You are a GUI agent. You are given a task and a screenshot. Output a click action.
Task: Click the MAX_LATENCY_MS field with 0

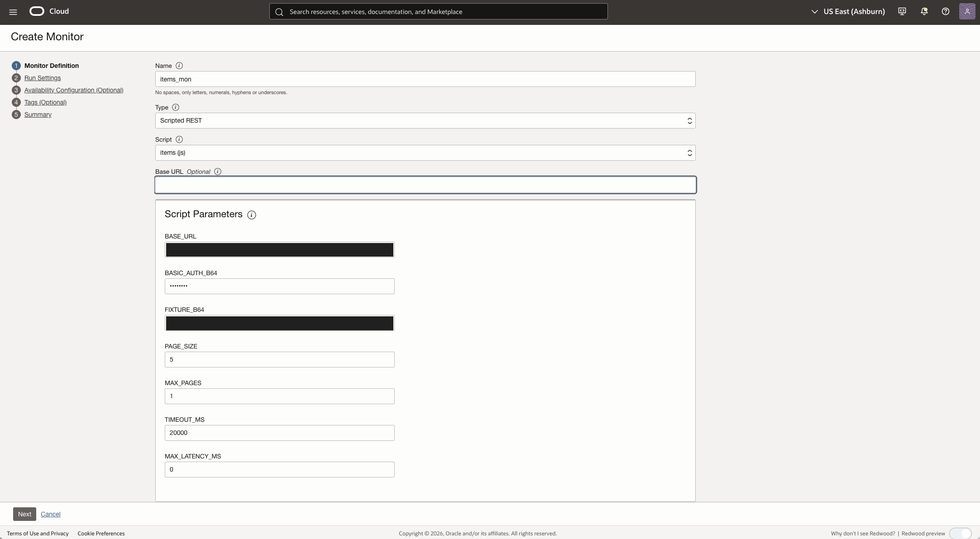click(279, 470)
